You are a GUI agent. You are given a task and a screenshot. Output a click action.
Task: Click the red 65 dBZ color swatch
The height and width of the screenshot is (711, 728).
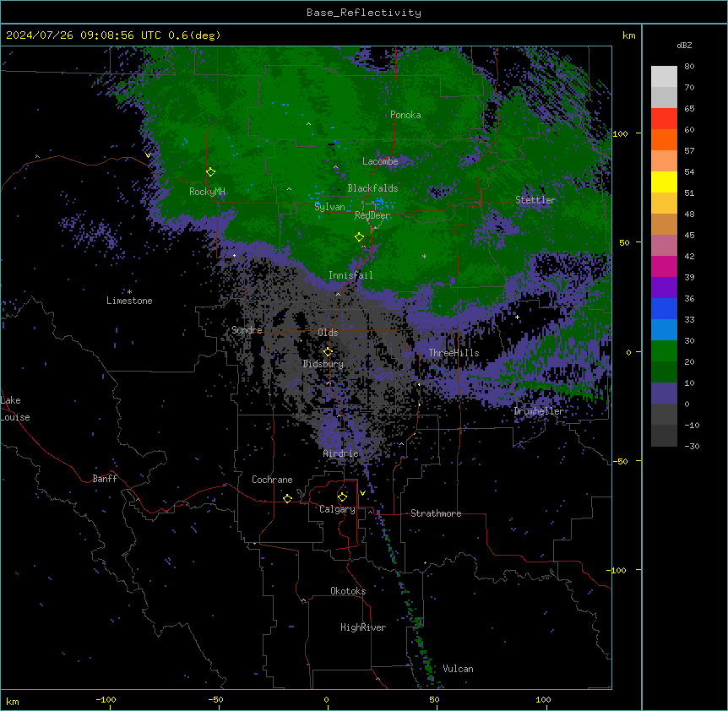[x=664, y=119]
